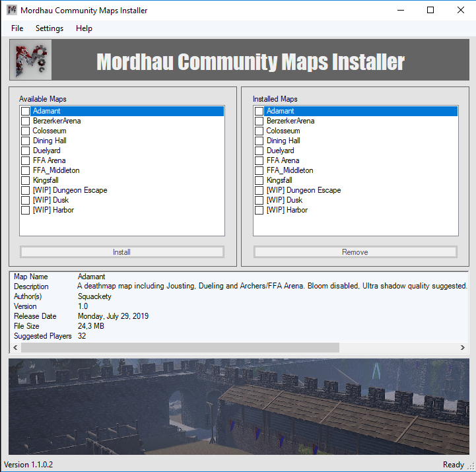Minimize the Mordhau installer window
This screenshot has height=472, width=476.
coord(401,10)
